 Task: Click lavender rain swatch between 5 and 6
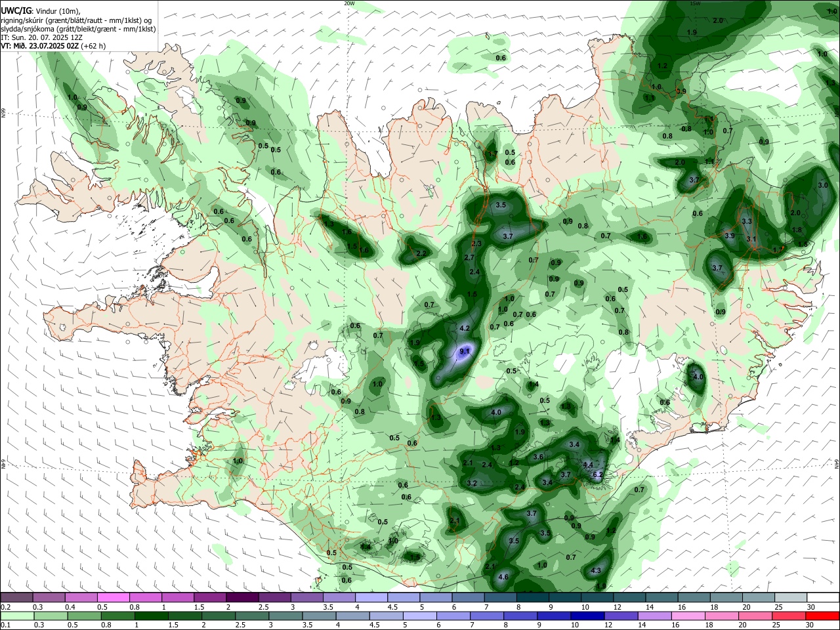[x=420, y=616]
